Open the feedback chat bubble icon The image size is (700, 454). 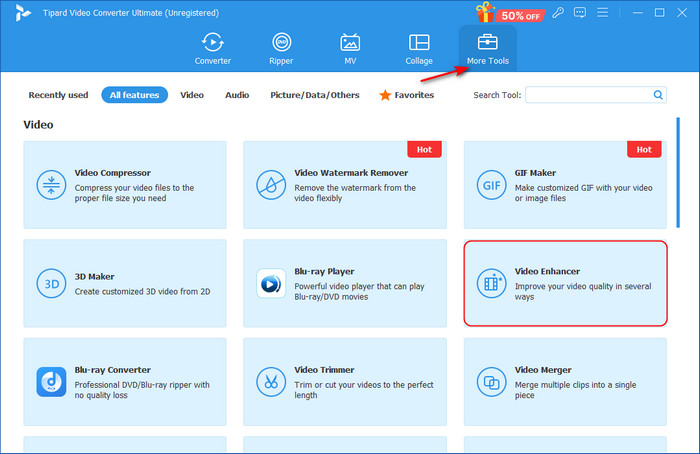580,12
